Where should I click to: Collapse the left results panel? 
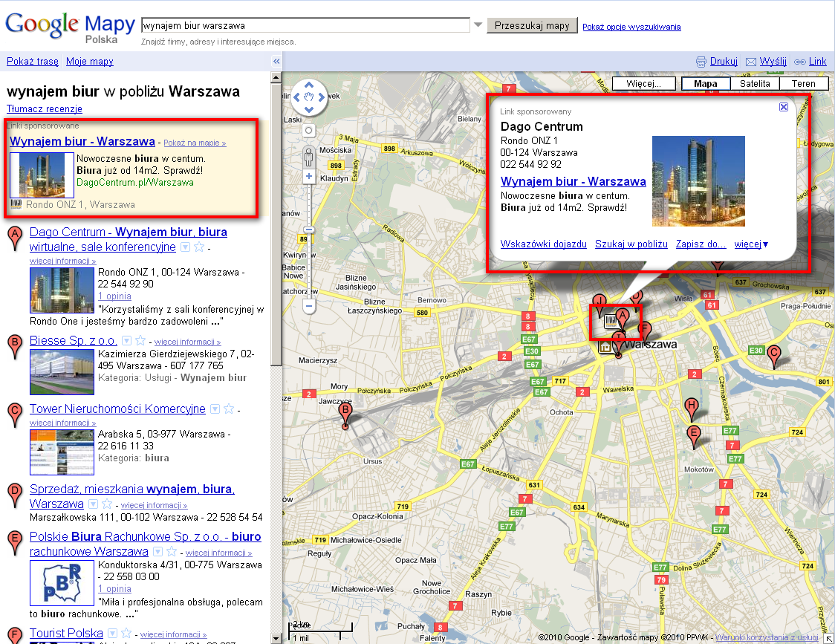276,61
